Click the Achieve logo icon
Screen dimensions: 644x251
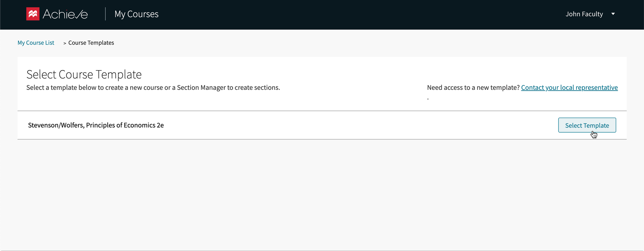point(33,14)
